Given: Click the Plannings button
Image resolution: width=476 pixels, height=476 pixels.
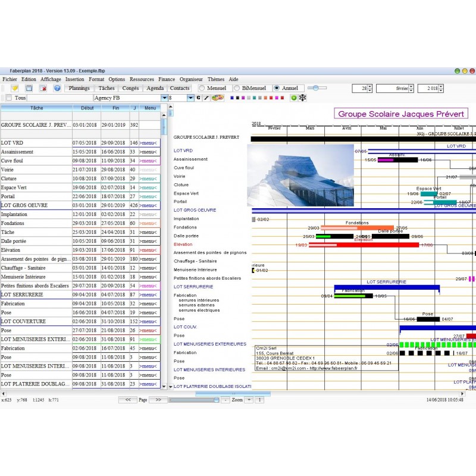Looking at the screenshot, I should (x=79, y=88).
